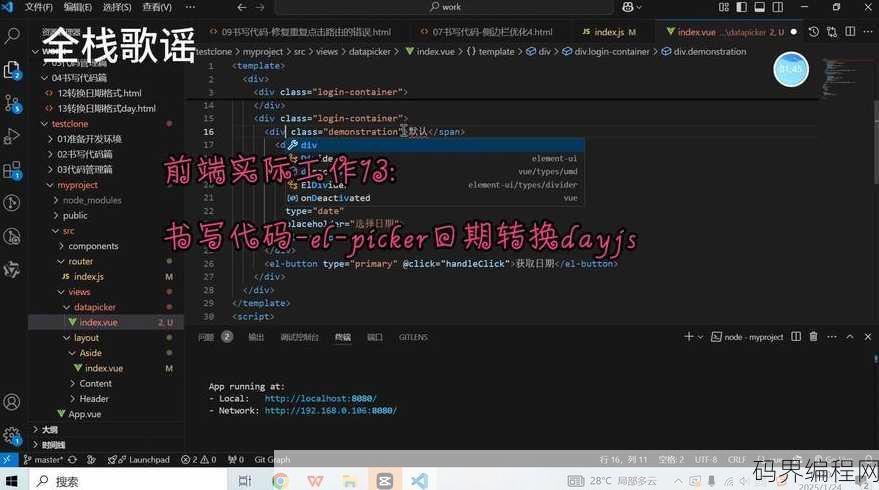Split the terminal panel
Viewport: 879px width, 490px height.
[x=796, y=336]
